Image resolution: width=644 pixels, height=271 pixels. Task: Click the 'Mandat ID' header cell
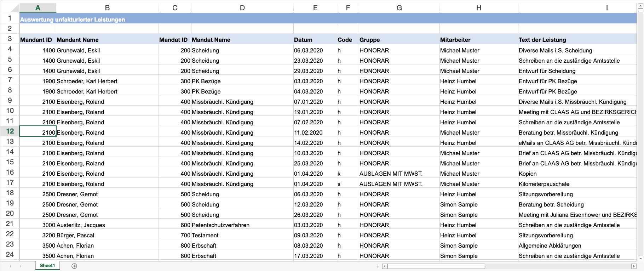pos(175,40)
